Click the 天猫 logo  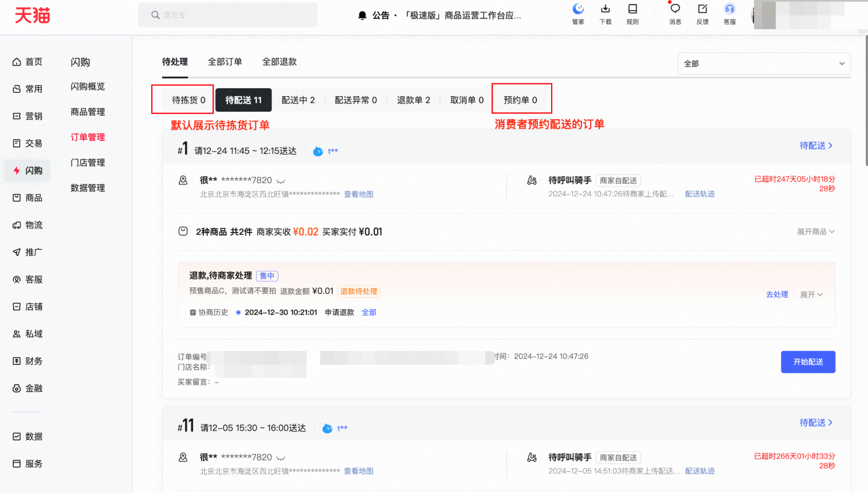[33, 15]
